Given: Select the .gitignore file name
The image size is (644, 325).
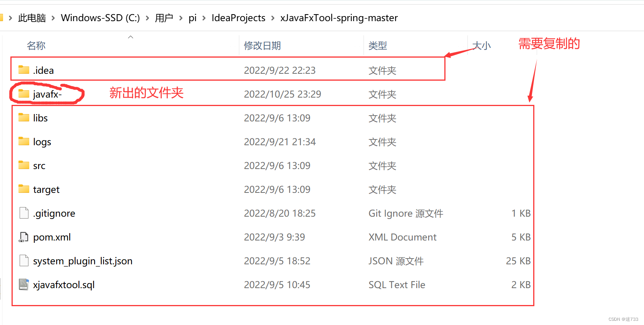Looking at the screenshot, I should click(x=54, y=214).
